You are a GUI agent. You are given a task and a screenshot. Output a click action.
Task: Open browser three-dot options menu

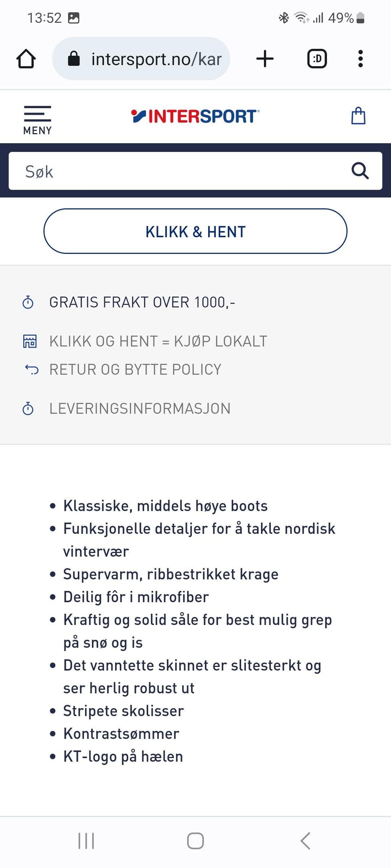click(x=360, y=59)
